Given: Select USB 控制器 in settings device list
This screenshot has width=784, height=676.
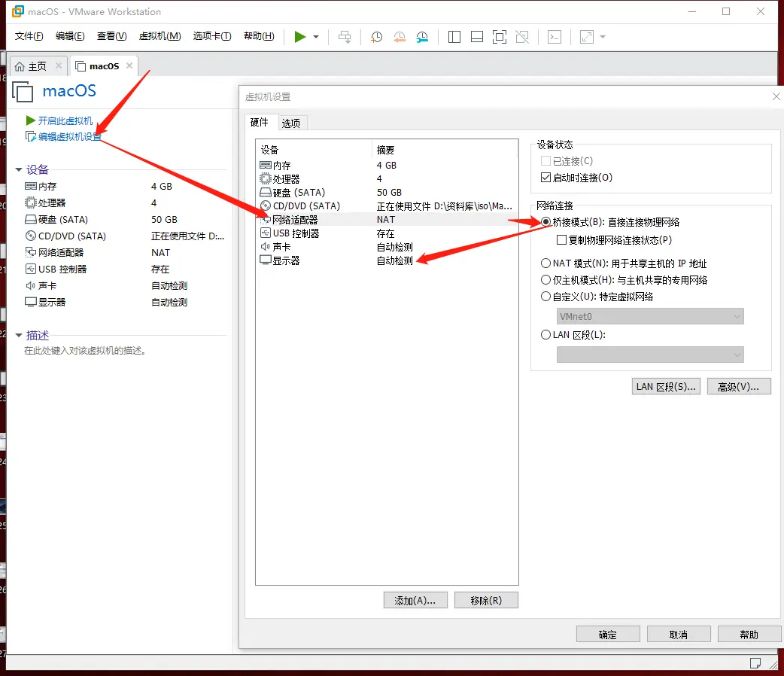Looking at the screenshot, I should pyautogui.click(x=387, y=233).
